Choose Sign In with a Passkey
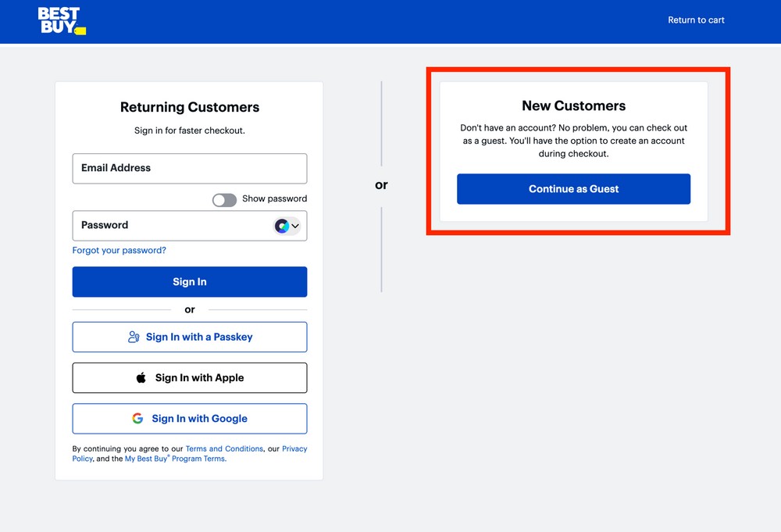Image resolution: width=781 pixels, height=532 pixels. pos(190,337)
